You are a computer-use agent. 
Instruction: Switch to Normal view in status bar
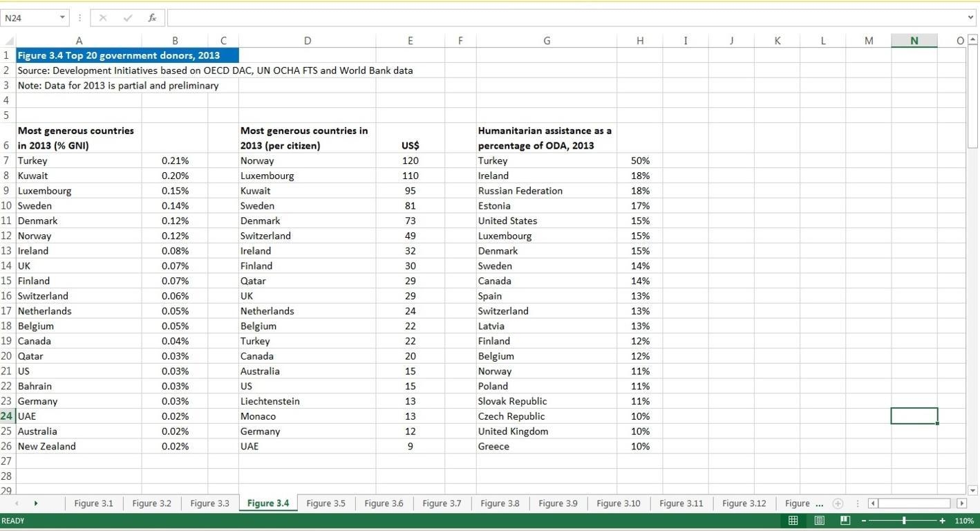pos(793,521)
